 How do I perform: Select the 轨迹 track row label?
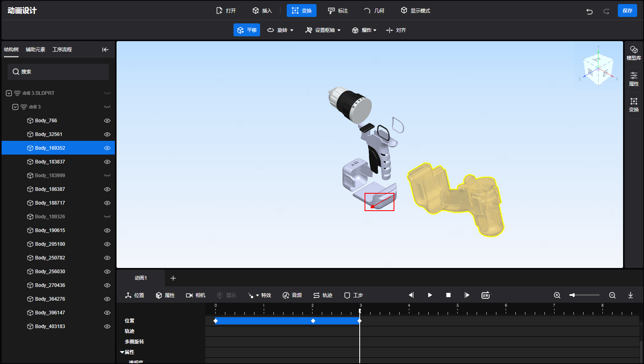[129, 331]
